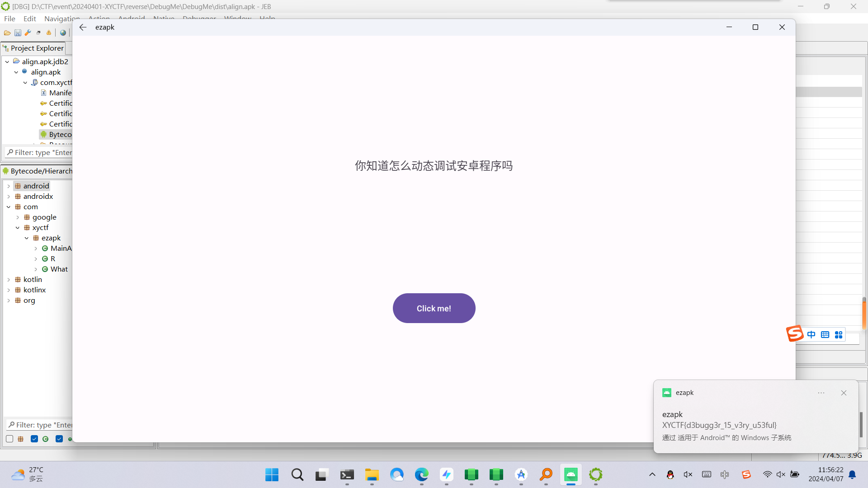Uncheck the classes filter checkbox

click(x=34, y=439)
